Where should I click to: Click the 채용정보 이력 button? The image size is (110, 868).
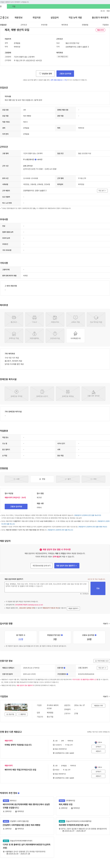coord(99,706)
